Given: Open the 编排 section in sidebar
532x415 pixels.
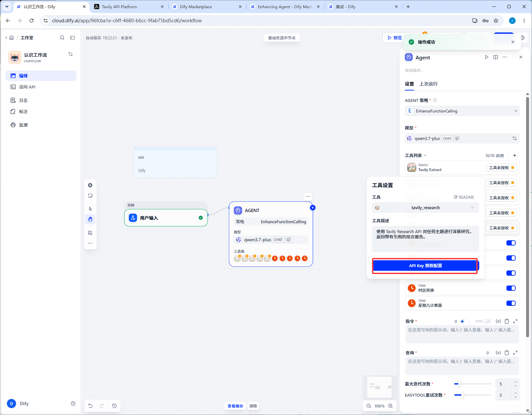Looking at the screenshot, I should pos(41,76).
